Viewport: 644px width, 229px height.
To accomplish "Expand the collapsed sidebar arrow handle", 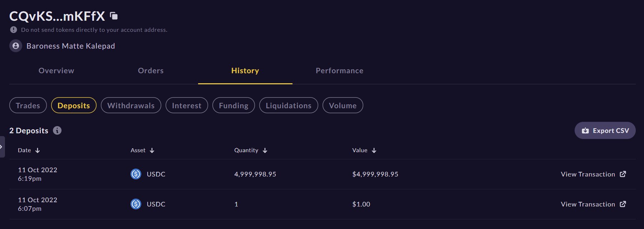I will 2,147.
